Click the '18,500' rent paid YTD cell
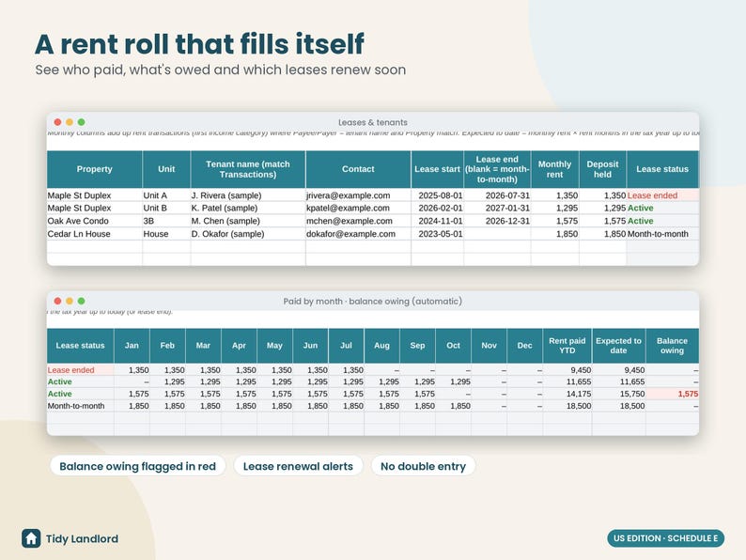 pos(567,406)
